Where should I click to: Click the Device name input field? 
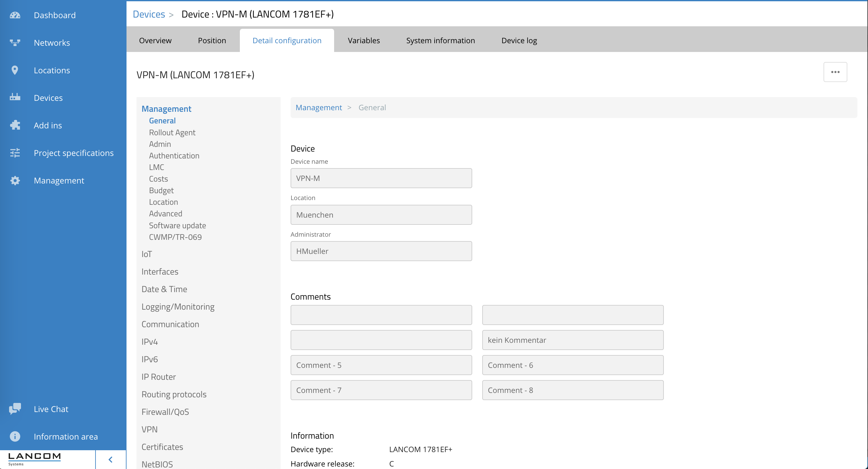point(381,178)
